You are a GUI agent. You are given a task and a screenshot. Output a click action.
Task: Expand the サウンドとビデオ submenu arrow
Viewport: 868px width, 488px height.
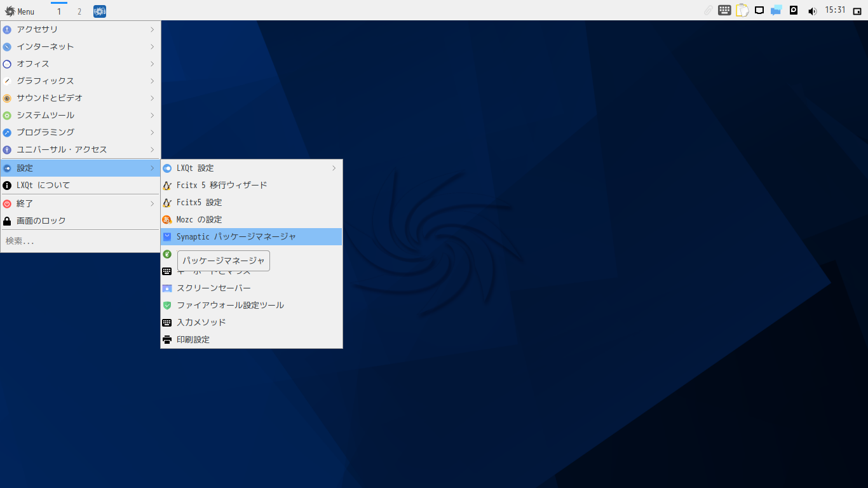[153, 98]
